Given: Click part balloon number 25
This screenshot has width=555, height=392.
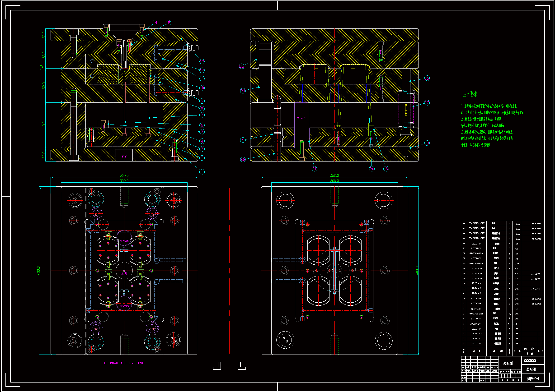Looking at the screenshot, I should [x=242, y=66].
